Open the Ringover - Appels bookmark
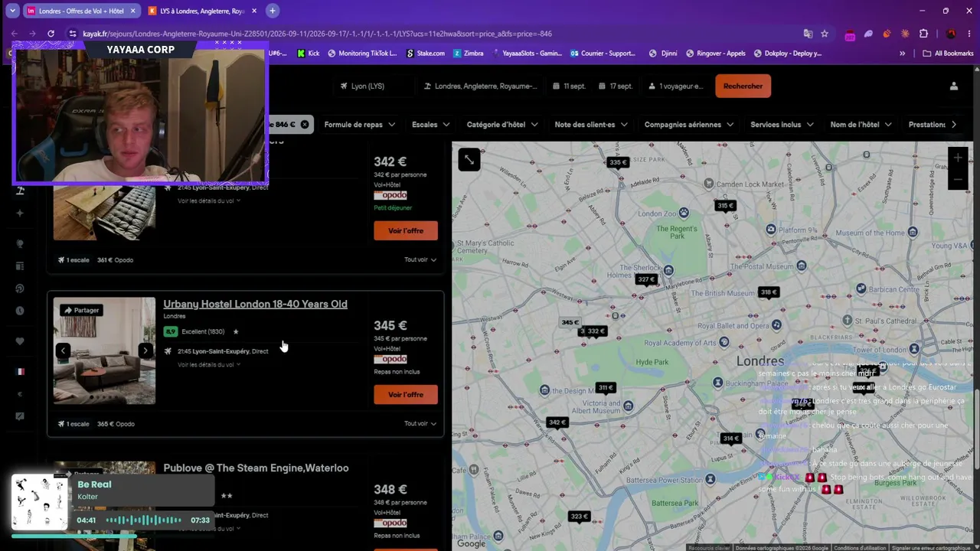 716,54
